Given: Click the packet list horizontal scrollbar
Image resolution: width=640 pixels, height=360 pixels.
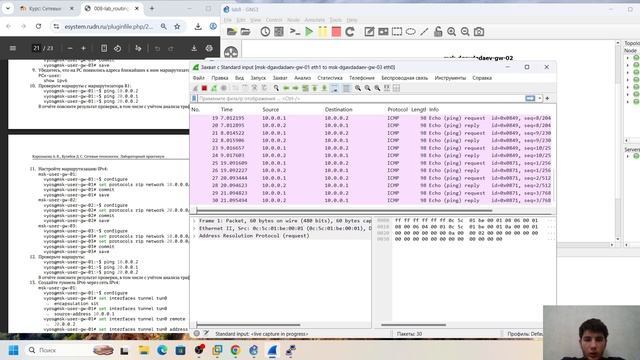Looking at the screenshot, I should pyautogui.click(x=344, y=211).
